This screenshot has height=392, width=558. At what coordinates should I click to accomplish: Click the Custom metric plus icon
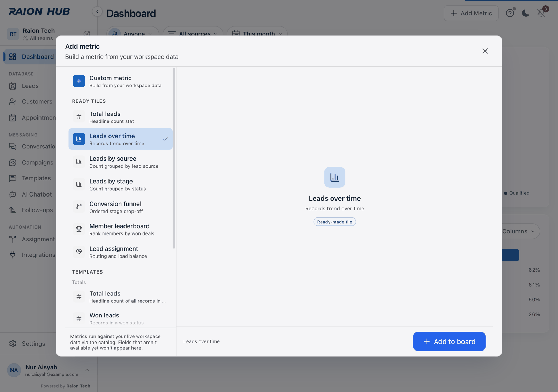pyautogui.click(x=79, y=81)
